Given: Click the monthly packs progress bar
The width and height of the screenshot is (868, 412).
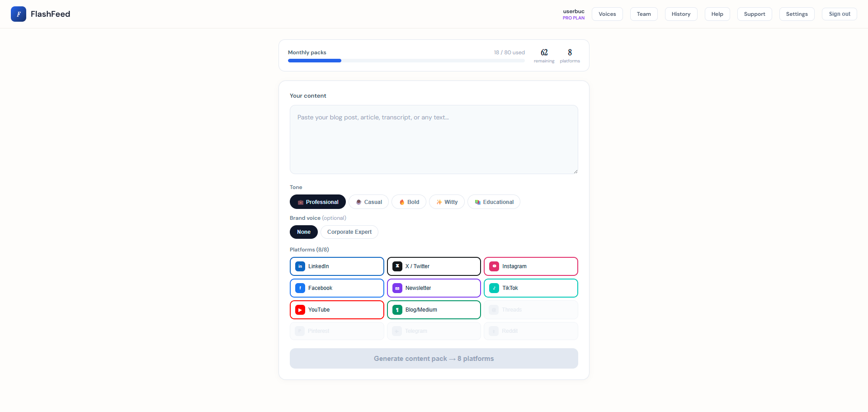Looking at the screenshot, I should pyautogui.click(x=406, y=61).
